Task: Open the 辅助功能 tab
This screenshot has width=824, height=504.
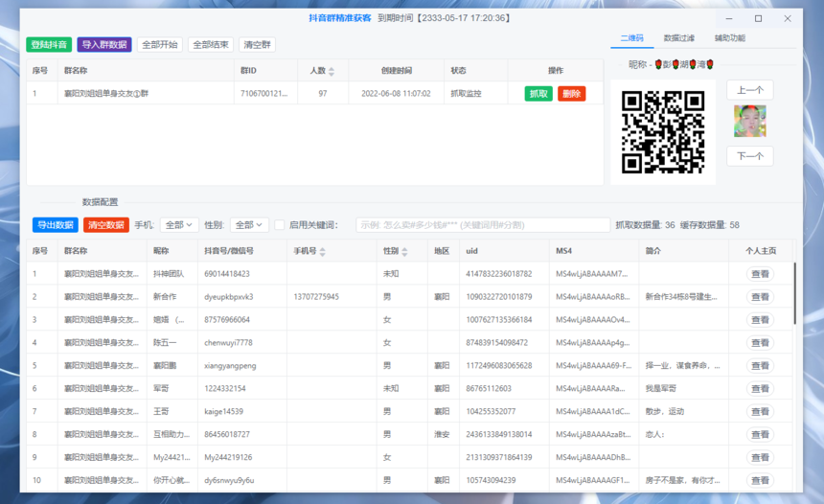Action: [x=730, y=37]
